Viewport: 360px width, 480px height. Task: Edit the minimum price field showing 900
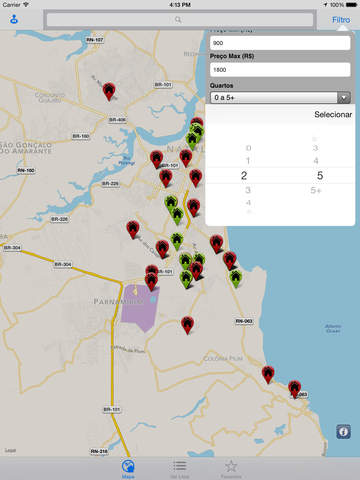point(280,43)
